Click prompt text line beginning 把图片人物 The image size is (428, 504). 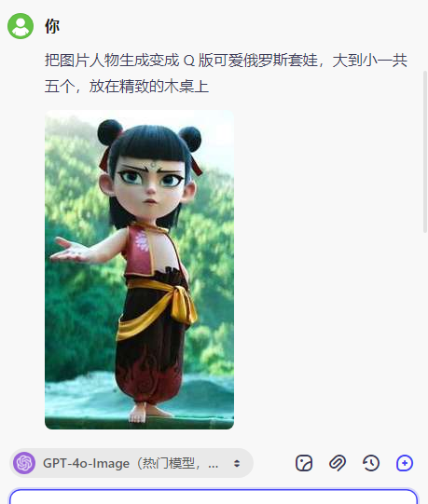226,61
